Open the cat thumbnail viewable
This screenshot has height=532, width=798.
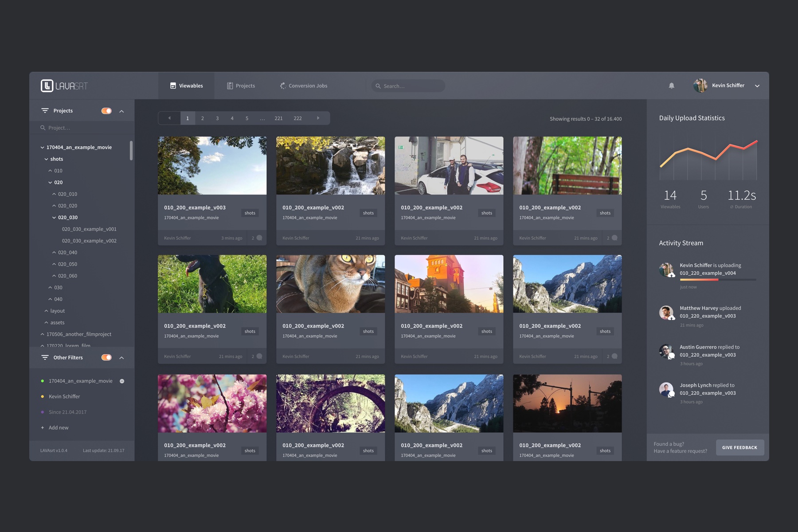[x=330, y=284]
